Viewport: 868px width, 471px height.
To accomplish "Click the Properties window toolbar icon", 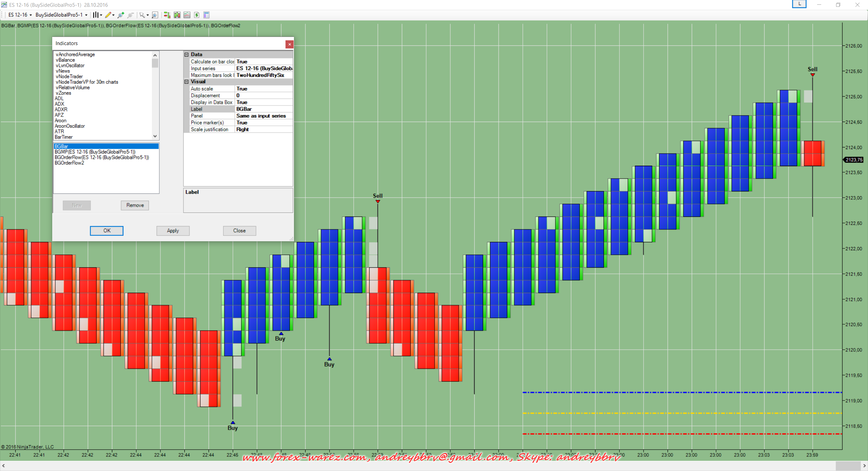I will click(206, 15).
